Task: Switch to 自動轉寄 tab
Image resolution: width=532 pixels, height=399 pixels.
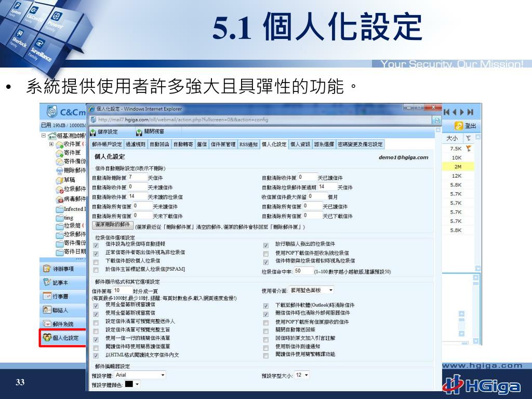Action: [x=183, y=144]
